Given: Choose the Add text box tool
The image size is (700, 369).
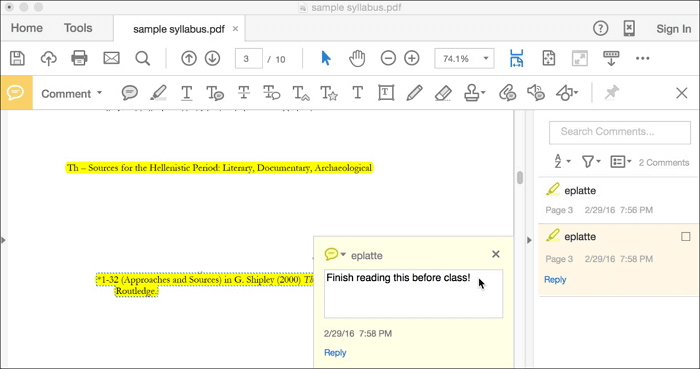Looking at the screenshot, I should (386, 93).
